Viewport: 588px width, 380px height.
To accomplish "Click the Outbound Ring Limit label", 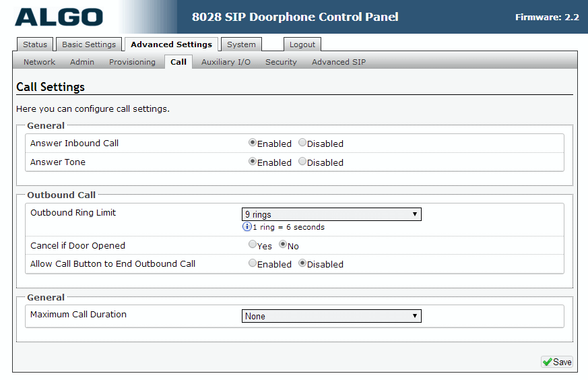I will click(x=73, y=212).
